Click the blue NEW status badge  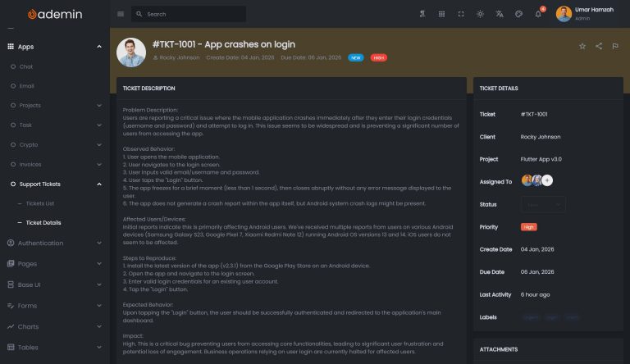click(x=355, y=58)
